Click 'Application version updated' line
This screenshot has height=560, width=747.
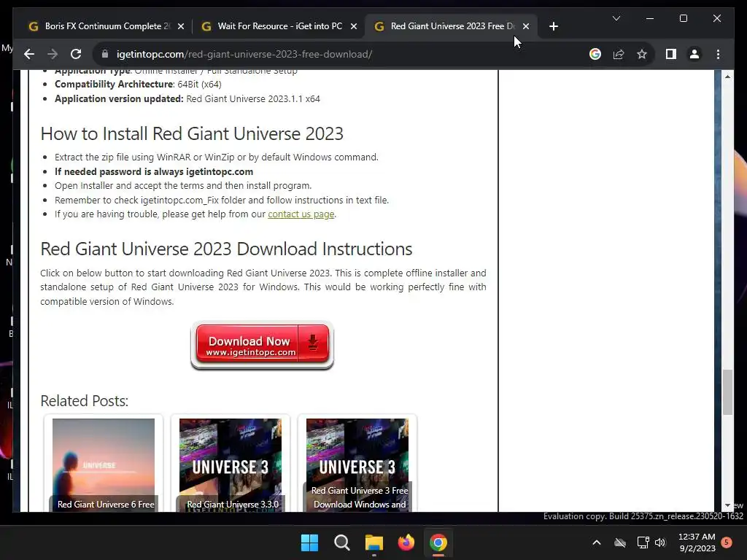[x=187, y=99]
